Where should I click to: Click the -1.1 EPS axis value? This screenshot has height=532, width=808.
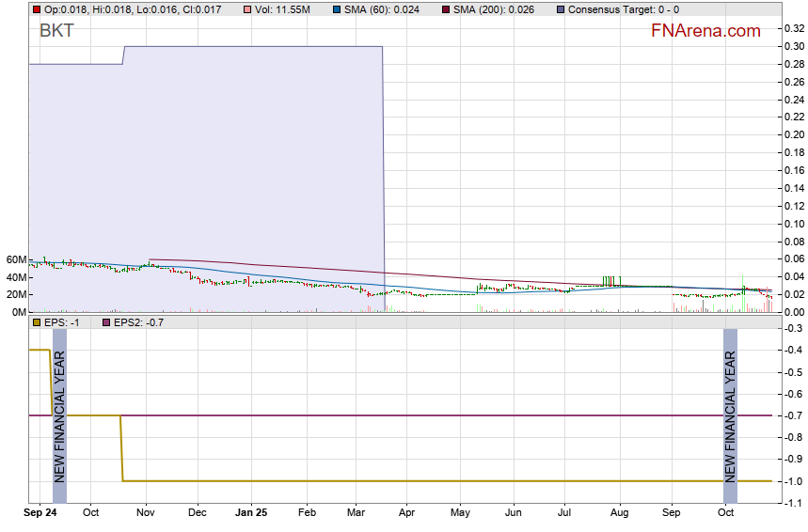(x=793, y=504)
